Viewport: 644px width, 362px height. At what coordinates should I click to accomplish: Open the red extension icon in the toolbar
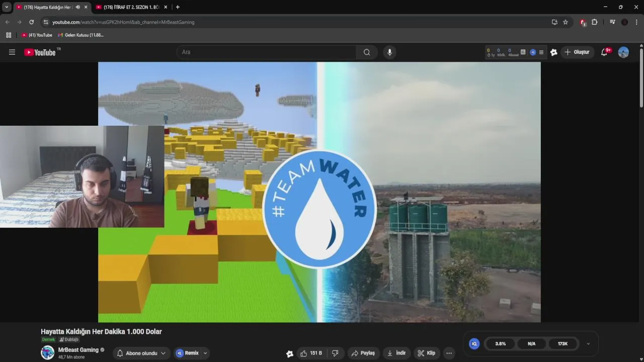(x=583, y=22)
